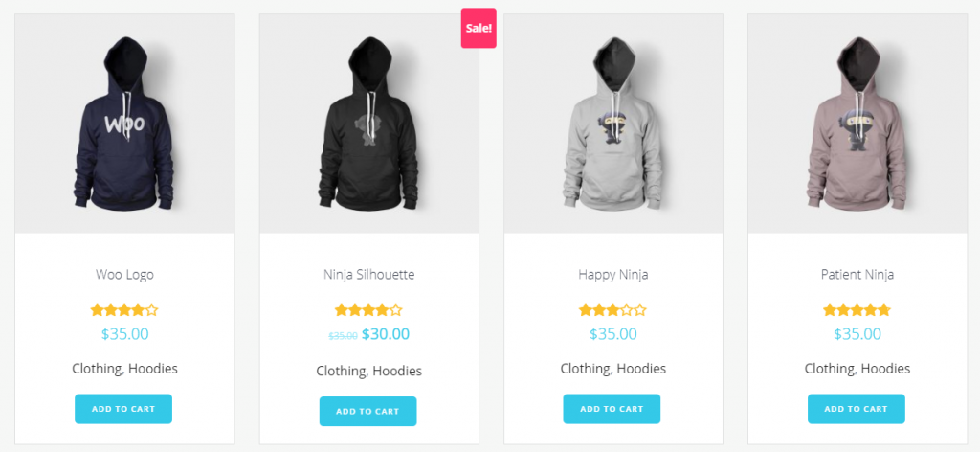
Task: Add Ninja Silhouette hoodie to cart
Action: [x=367, y=412]
